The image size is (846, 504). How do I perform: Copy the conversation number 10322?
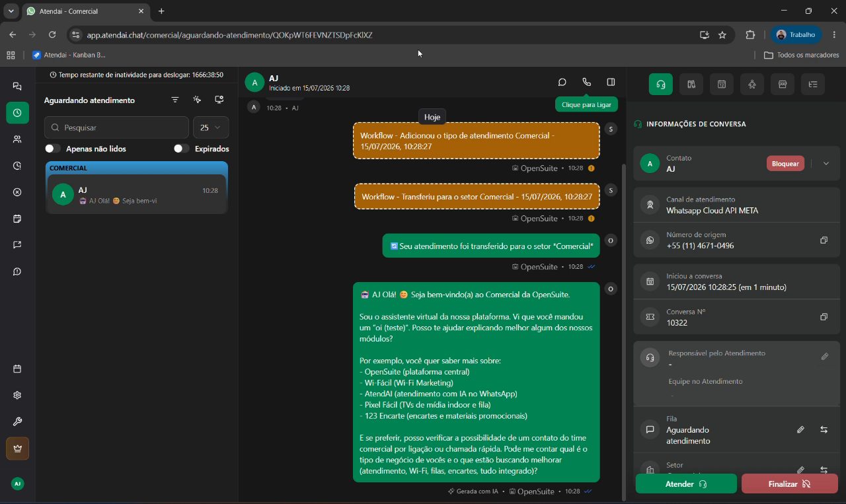coord(824,317)
